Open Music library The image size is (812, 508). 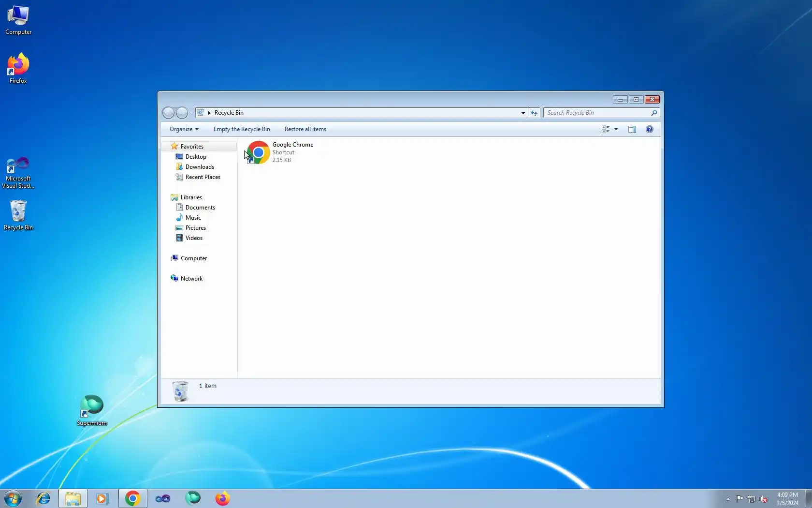point(193,217)
